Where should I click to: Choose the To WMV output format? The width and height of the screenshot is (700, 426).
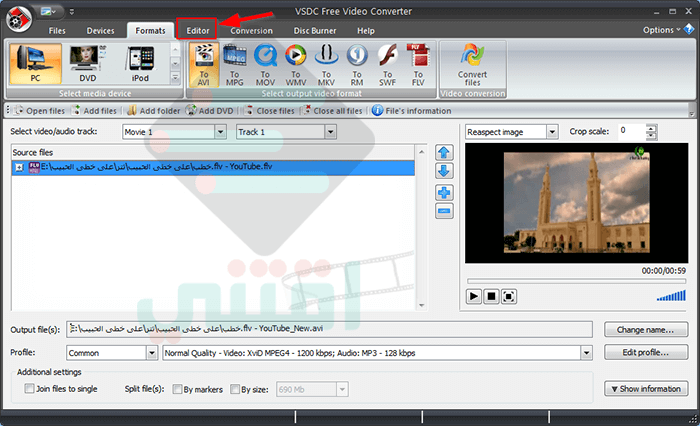[296, 65]
